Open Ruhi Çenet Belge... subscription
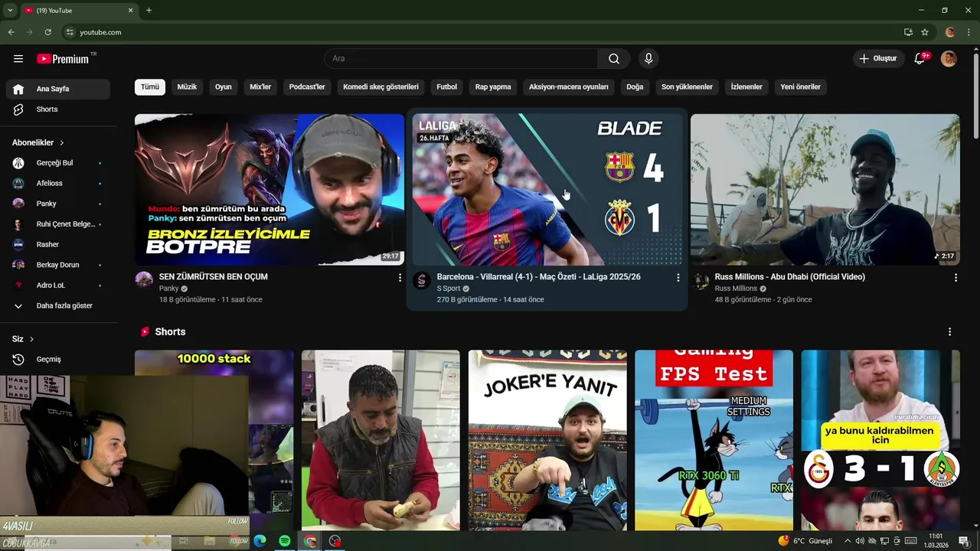 (x=58, y=224)
